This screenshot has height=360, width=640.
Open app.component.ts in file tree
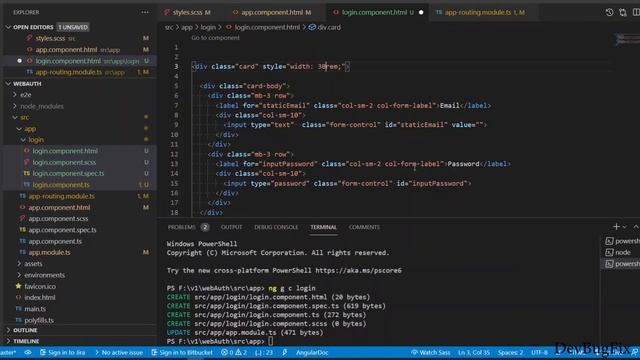coord(55,241)
